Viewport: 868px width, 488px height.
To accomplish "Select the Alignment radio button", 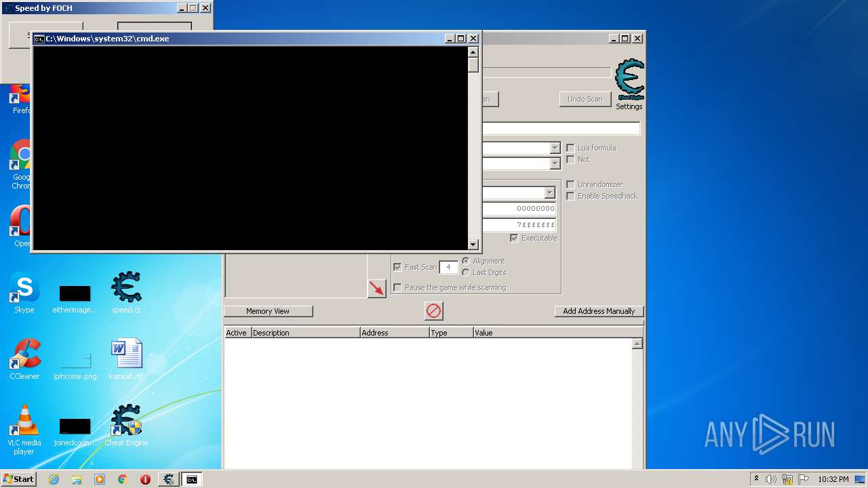I will (x=465, y=261).
